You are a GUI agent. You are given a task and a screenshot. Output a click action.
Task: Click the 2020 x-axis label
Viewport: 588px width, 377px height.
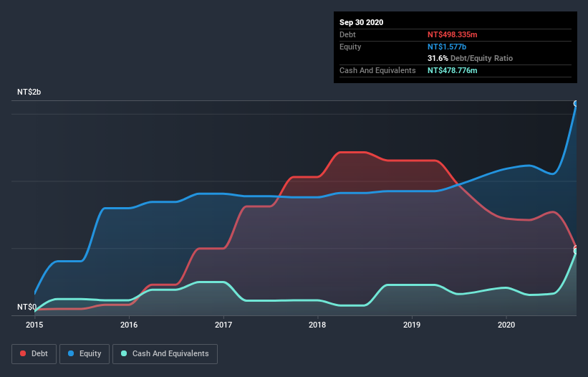pos(506,325)
